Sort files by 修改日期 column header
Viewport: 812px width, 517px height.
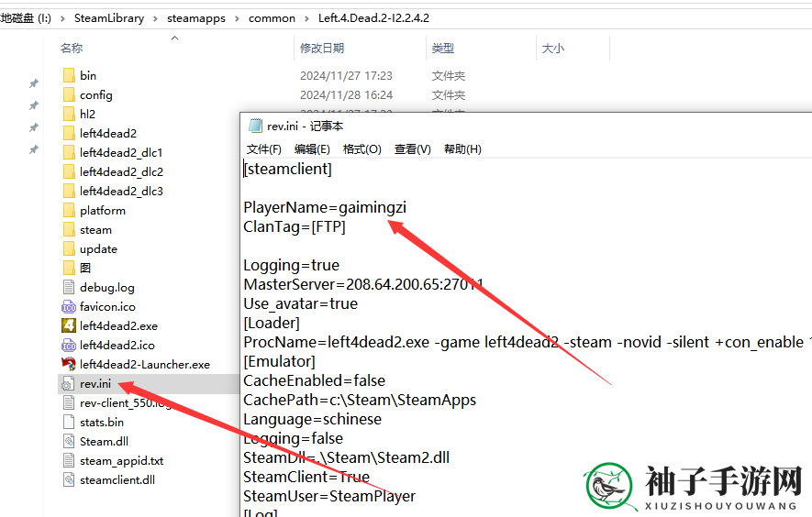coord(322,49)
